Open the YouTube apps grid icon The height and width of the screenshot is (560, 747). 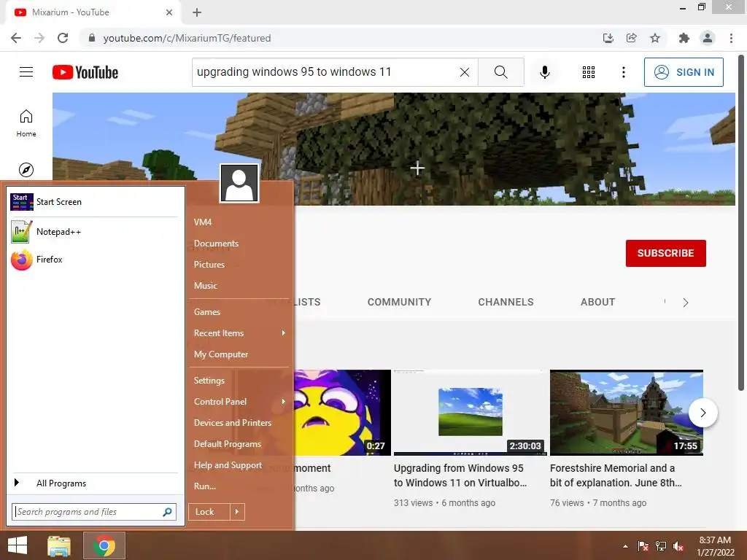pyautogui.click(x=589, y=72)
